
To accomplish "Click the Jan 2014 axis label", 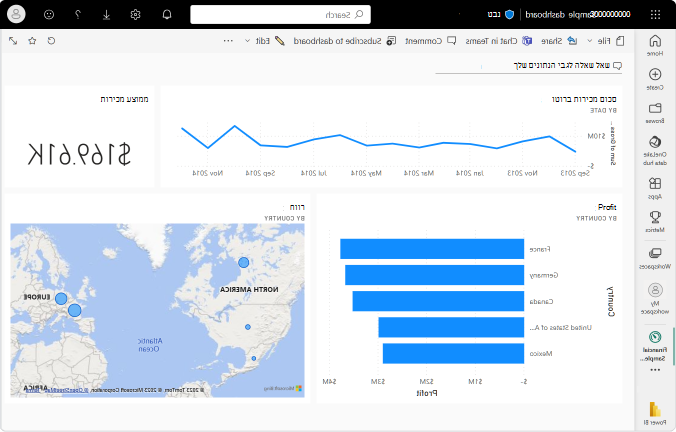I will (x=470, y=173).
